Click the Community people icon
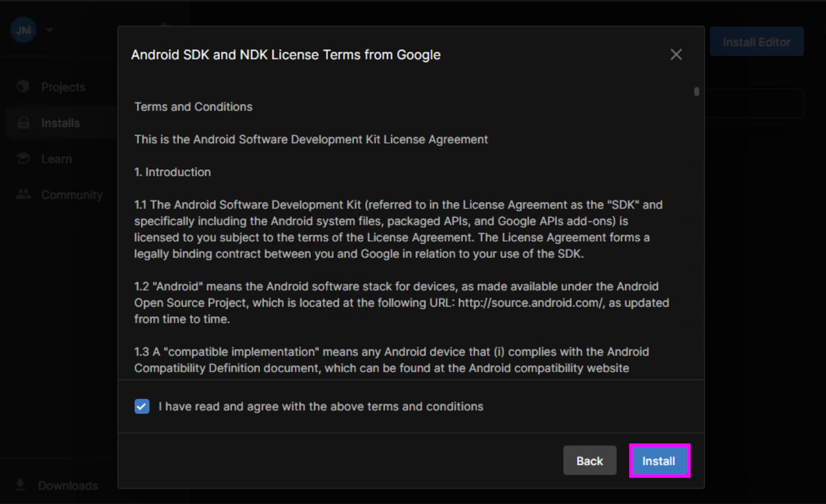Viewport: 826px width, 504px height. coord(23,194)
